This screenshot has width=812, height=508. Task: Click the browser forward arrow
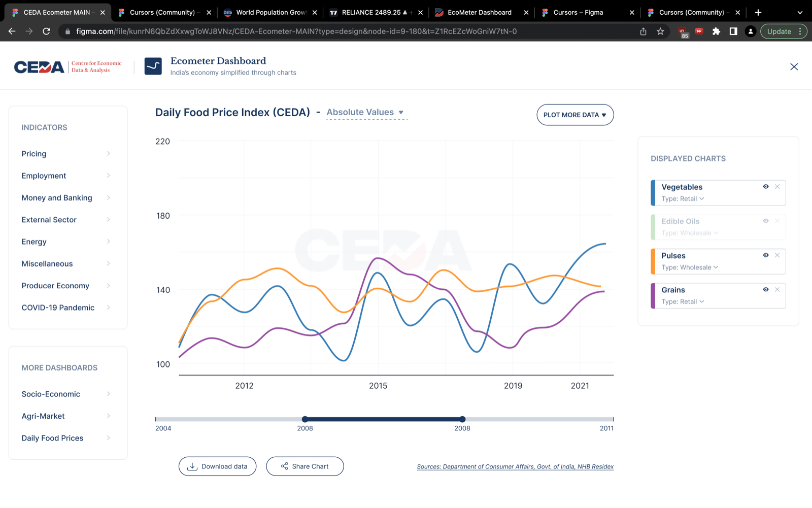click(x=29, y=31)
